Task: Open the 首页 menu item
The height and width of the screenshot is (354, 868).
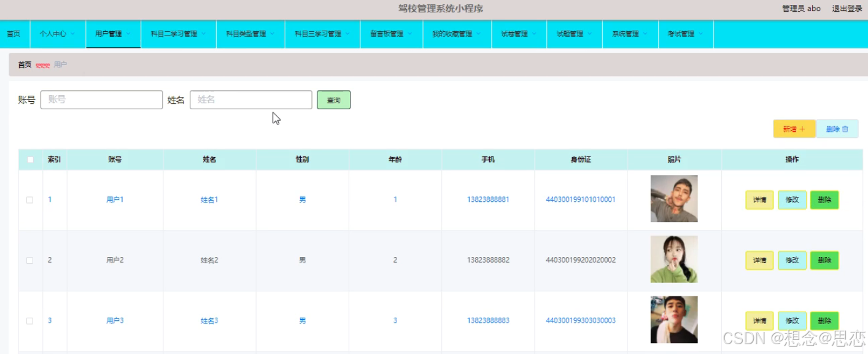Action: coord(14,34)
